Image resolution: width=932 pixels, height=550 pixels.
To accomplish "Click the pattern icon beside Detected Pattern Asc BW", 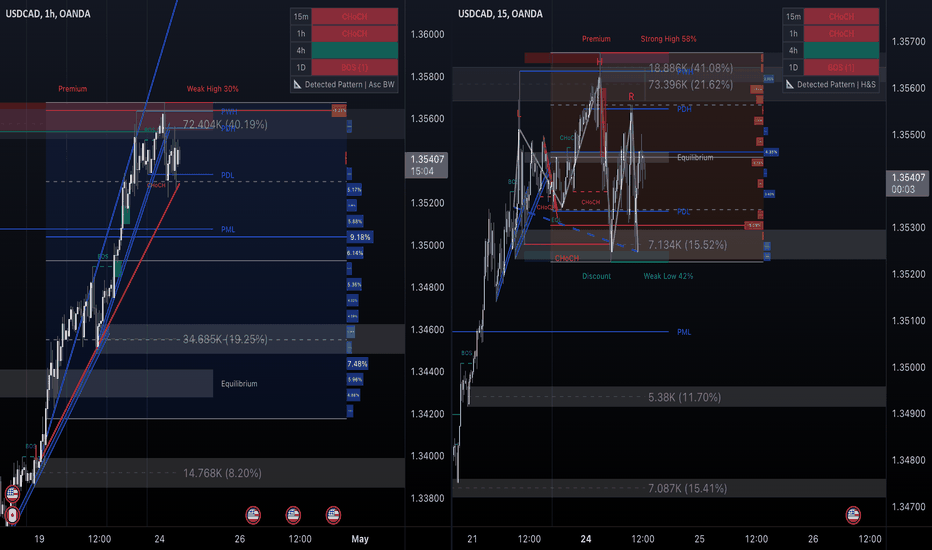I will tap(297, 84).
